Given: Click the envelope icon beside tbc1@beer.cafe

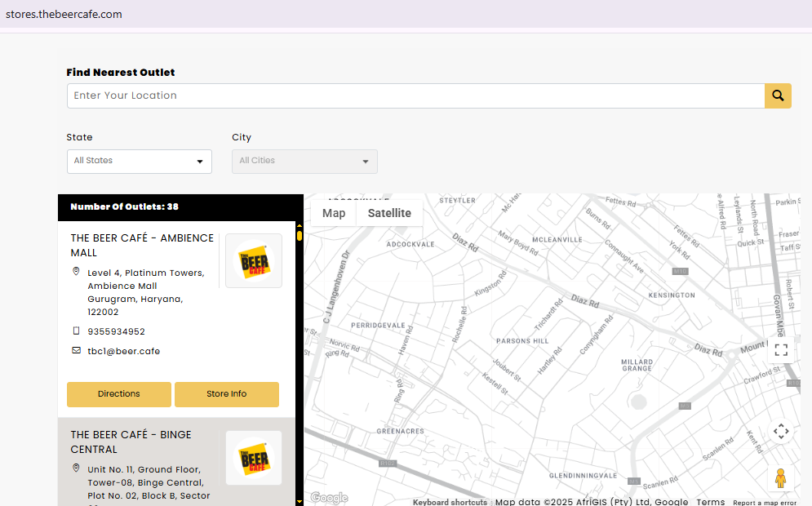Looking at the screenshot, I should 76,351.
